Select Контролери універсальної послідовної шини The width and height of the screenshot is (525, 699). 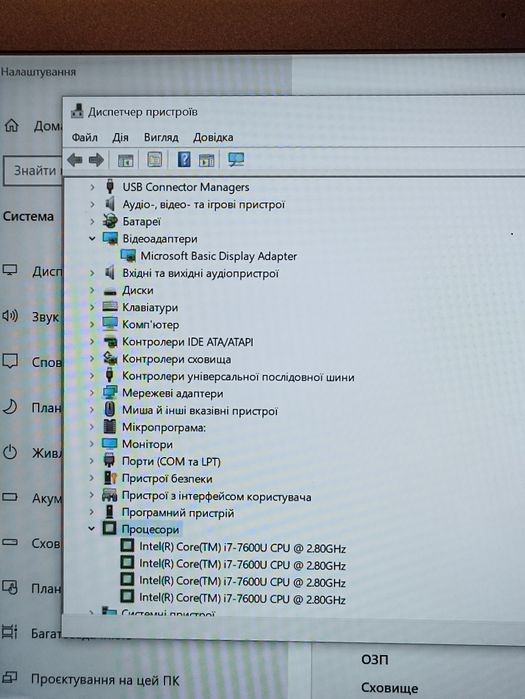pos(238,376)
